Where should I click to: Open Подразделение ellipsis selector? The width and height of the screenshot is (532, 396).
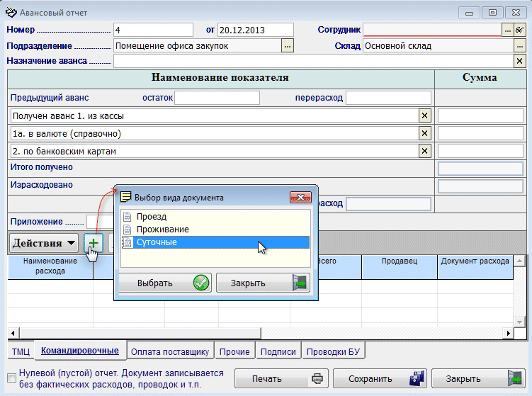click(x=288, y=46)
